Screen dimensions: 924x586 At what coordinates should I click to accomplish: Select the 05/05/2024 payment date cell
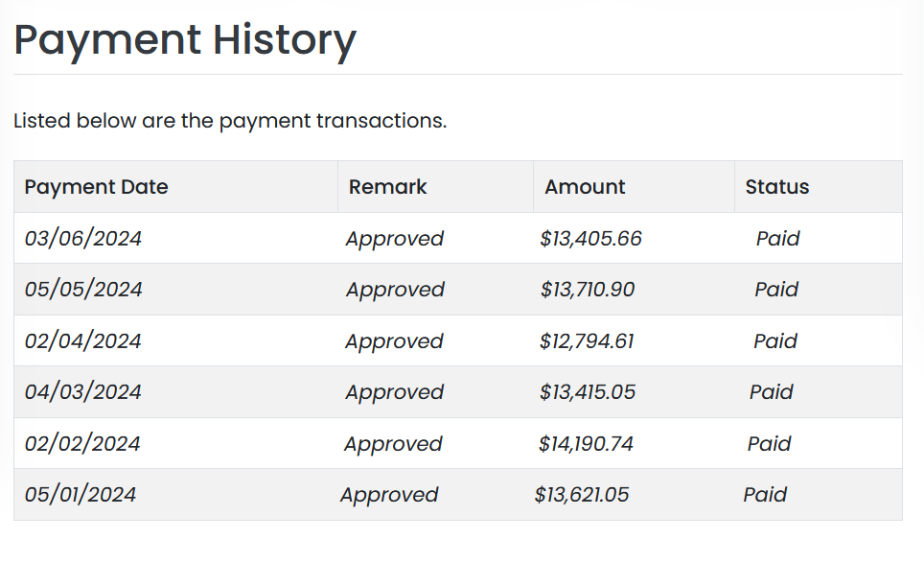point(83,290)
